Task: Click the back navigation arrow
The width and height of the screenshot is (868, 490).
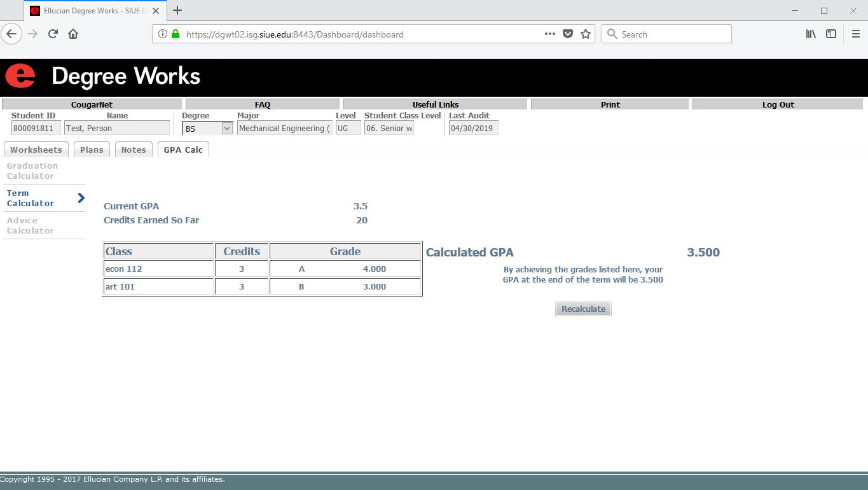Action: pos(12,34)
